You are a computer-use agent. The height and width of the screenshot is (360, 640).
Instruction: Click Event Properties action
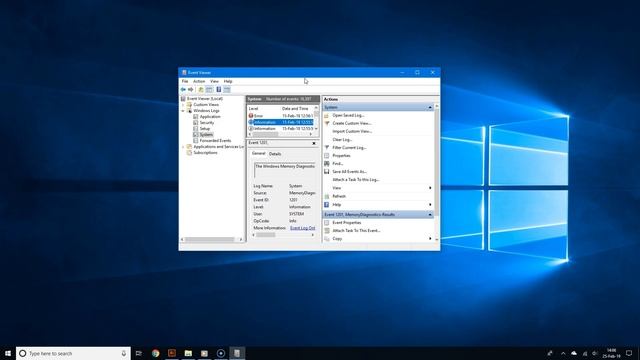point(347,223)
